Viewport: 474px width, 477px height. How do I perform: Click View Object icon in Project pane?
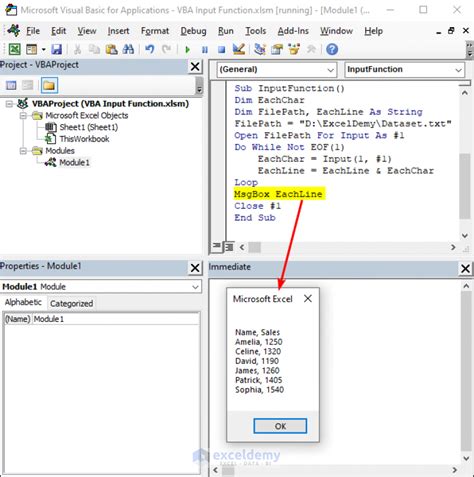28,85
